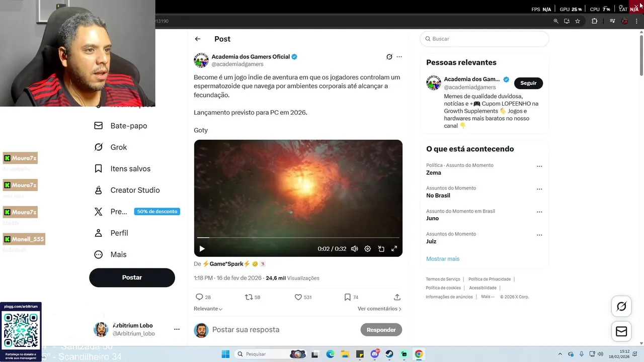This screenshot has height=362, width=644.
Task: Click the Responder button
Action: click(x=381, y=330)
